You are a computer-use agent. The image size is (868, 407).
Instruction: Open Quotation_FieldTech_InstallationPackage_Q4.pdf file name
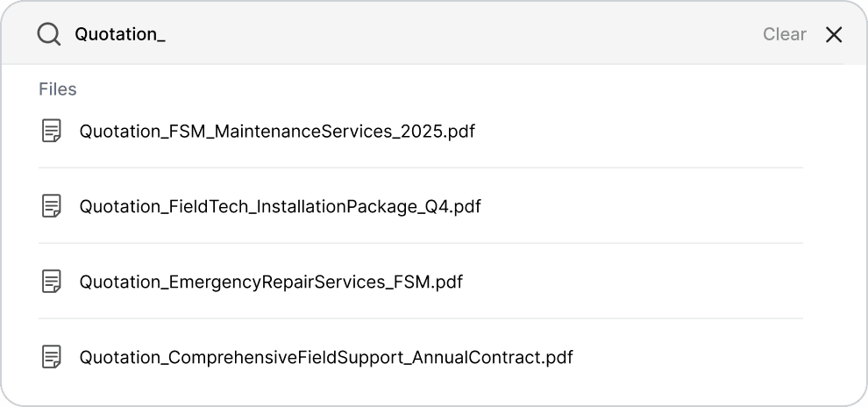point(280,207)
